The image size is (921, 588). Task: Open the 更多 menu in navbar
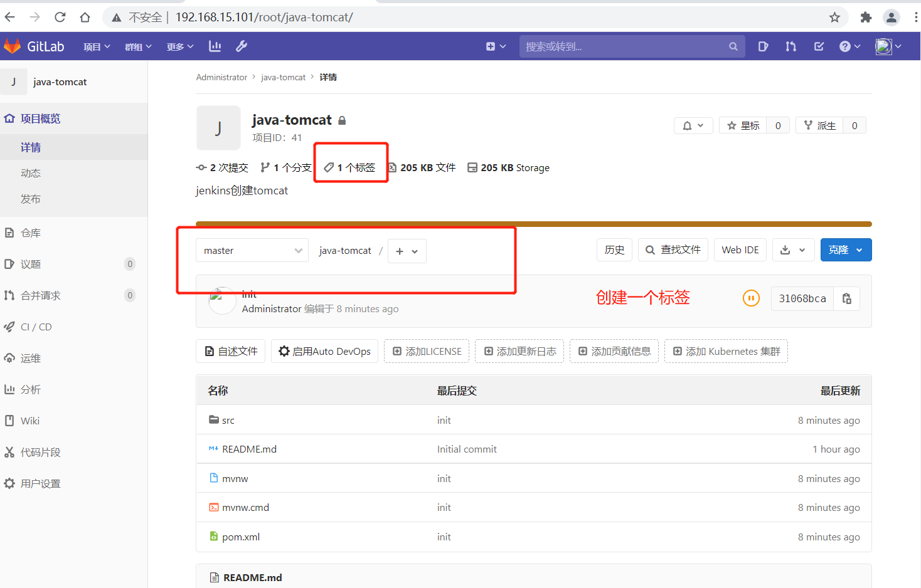point(180,46)
